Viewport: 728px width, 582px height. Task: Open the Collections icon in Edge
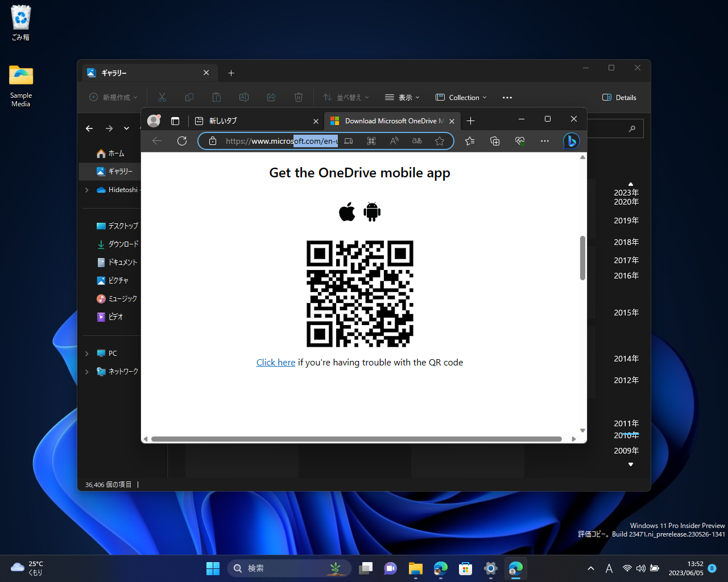494,141
